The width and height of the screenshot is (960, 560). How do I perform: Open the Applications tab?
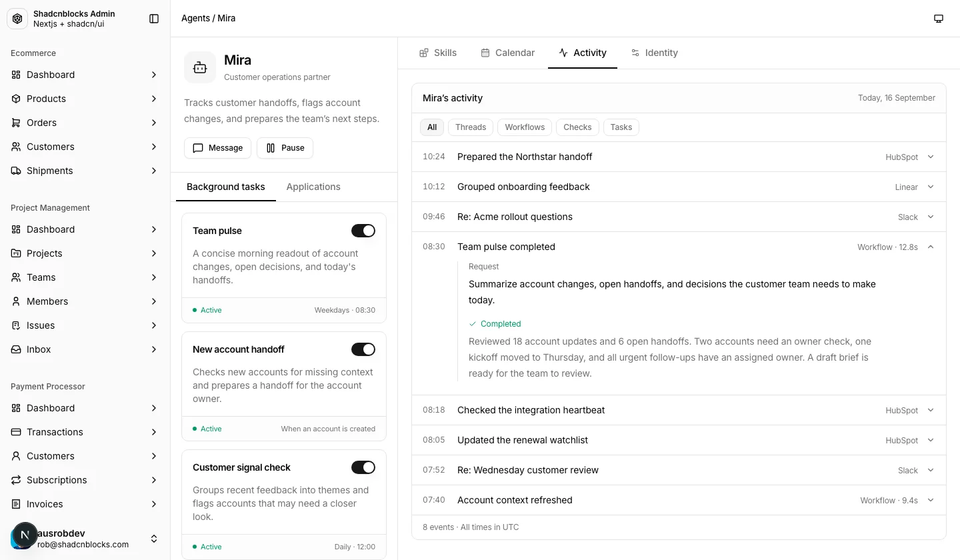click(x=313, y=187)
